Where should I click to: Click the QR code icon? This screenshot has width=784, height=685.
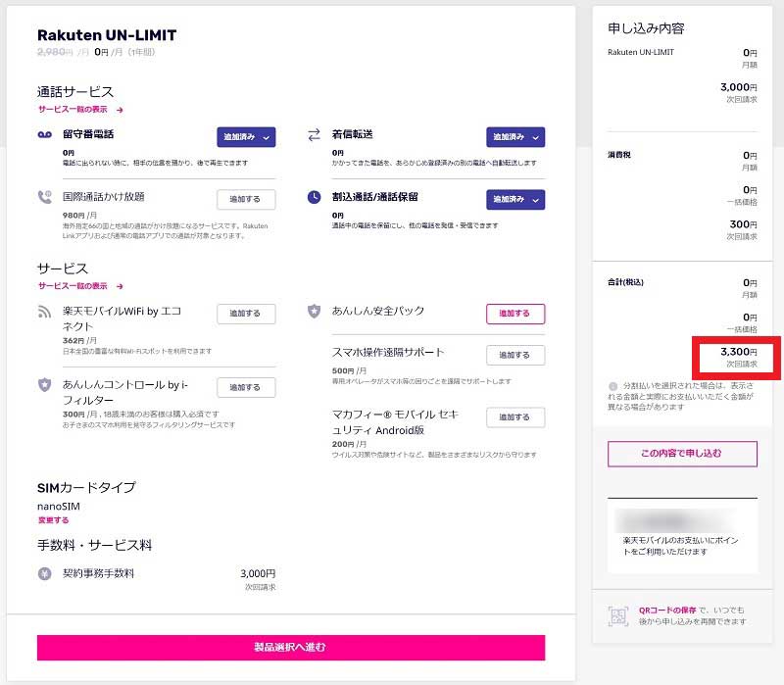pos(618,616)
